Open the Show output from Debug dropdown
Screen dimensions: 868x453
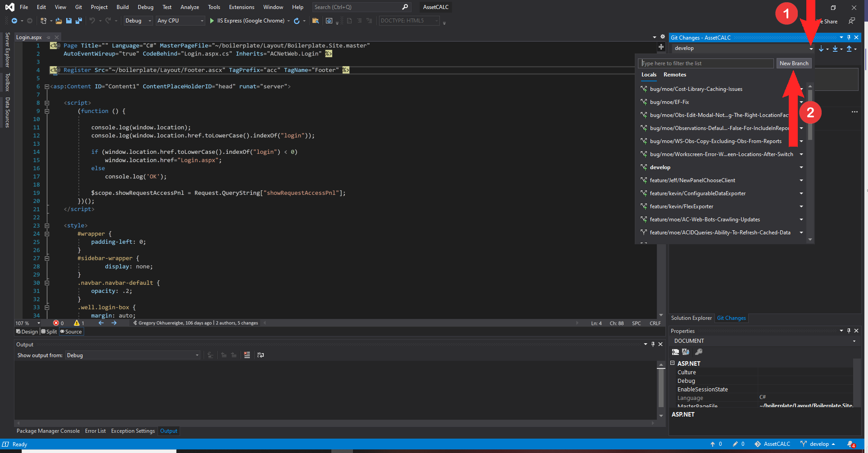click(133, 355)
